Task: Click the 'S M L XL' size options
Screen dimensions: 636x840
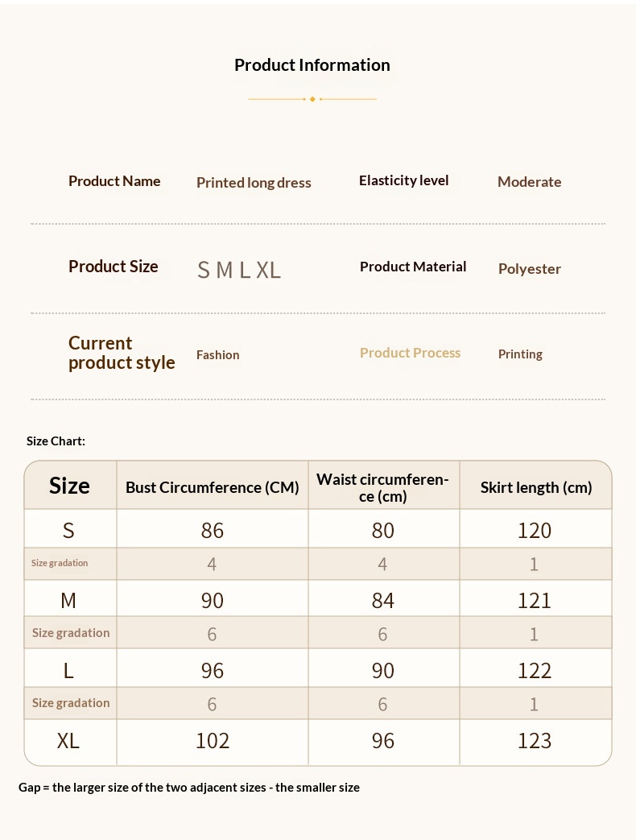Action: click(239, 270)
